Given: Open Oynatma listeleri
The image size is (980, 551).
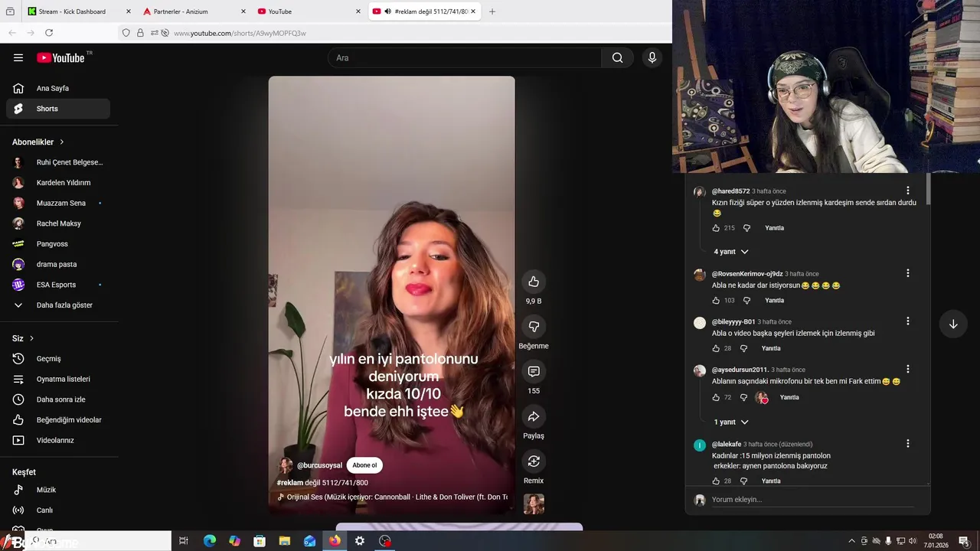Looking at the screenshot, I should pos(58,379).
